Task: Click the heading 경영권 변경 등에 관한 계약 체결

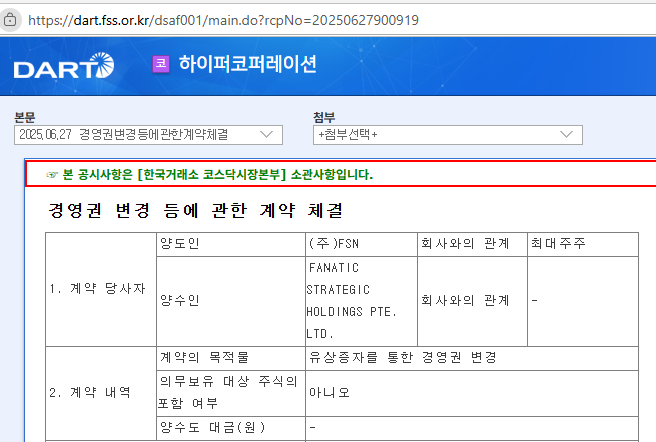Action: 196,210
